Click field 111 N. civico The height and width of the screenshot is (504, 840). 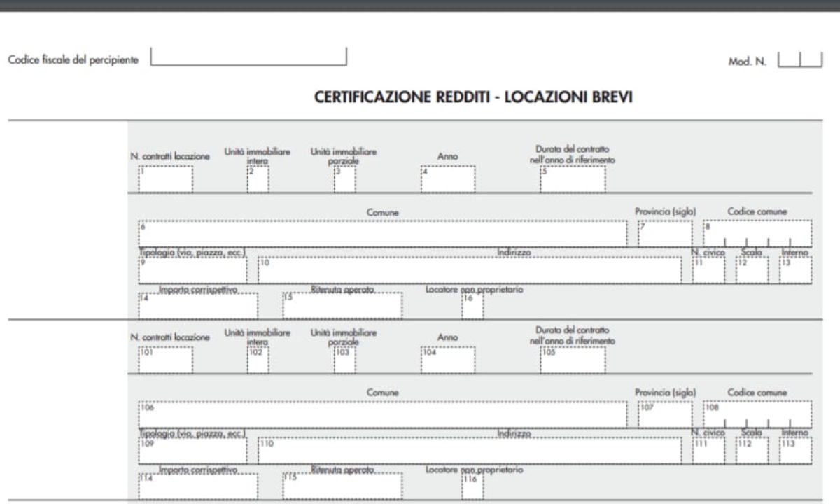[x=708, y=450]
